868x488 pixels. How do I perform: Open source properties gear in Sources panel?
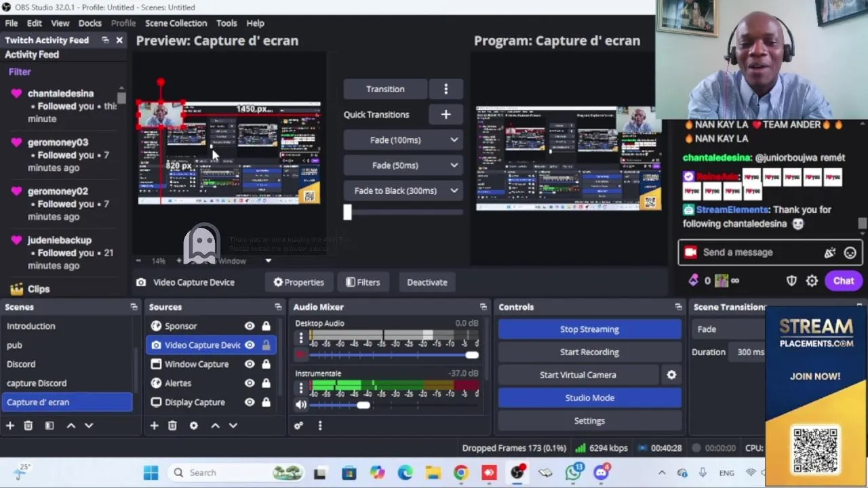pos(194,426)
